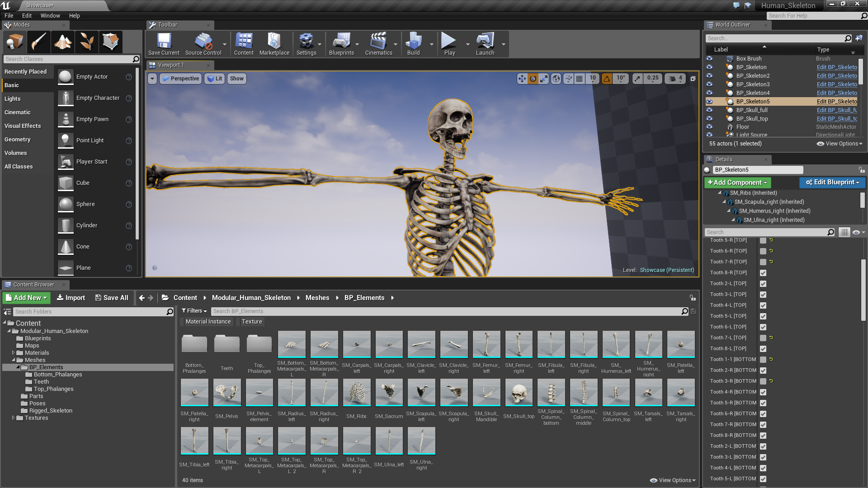This screenshot has height=488, width=868.
Task: Open the Perspective viewport dropdown
Action: 180,78
